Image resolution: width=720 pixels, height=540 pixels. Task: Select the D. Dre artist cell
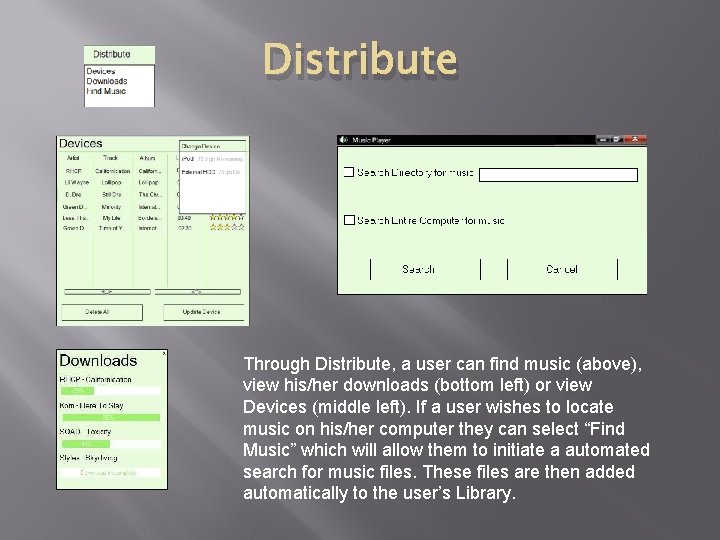point(73,194)
